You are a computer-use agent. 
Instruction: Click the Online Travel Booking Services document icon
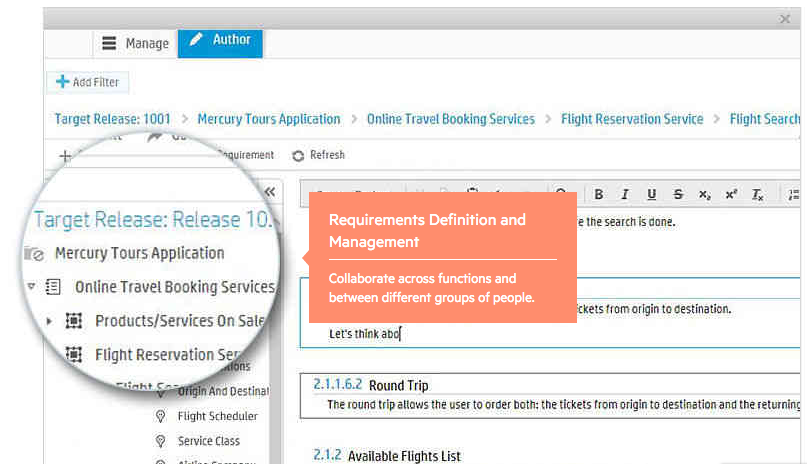tap(53, 287)
